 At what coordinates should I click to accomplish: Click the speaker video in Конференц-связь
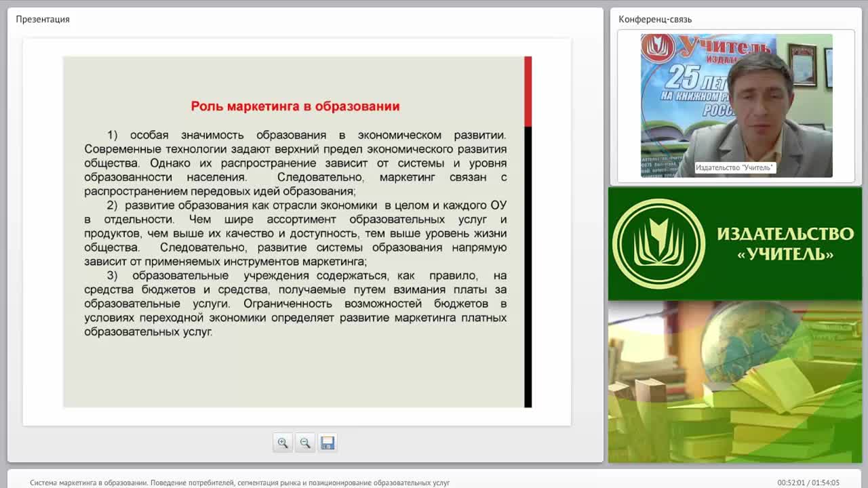[x=736, y=106]
